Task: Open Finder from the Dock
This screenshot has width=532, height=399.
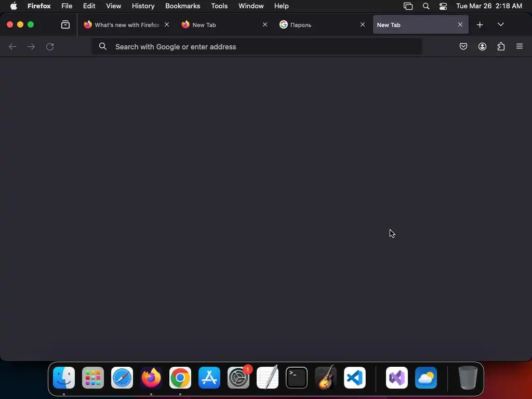Action: (x=64, y=378)
